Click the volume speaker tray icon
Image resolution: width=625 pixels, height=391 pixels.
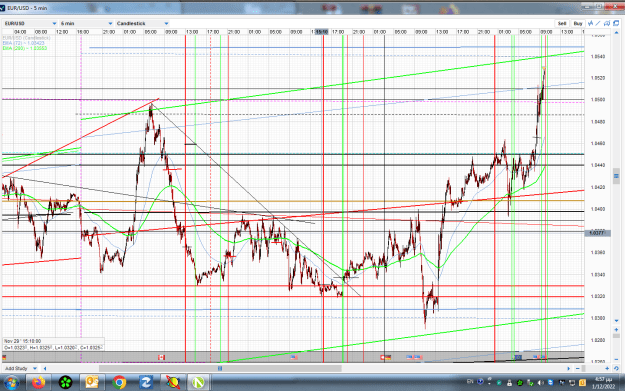coord(541,383)
